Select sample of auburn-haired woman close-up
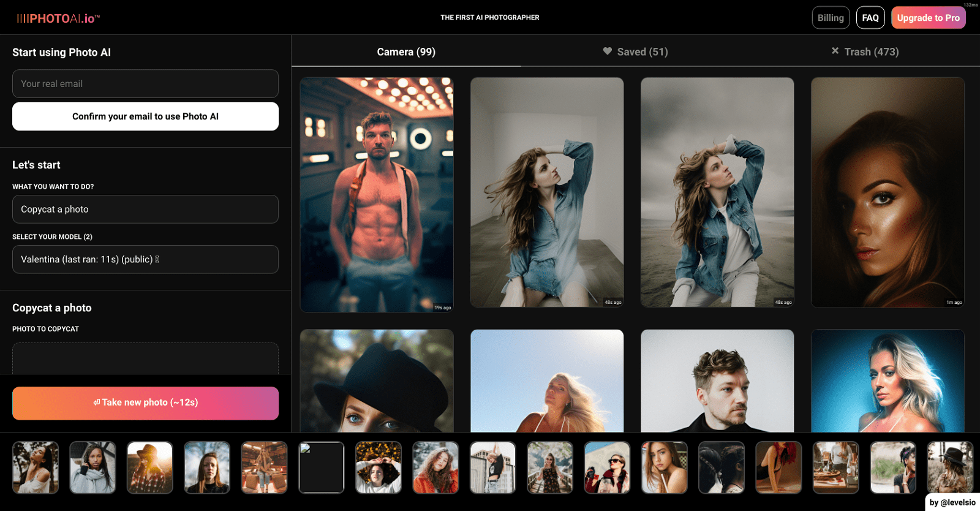This screenshot has width=980, height=511. tap(665, 467)
